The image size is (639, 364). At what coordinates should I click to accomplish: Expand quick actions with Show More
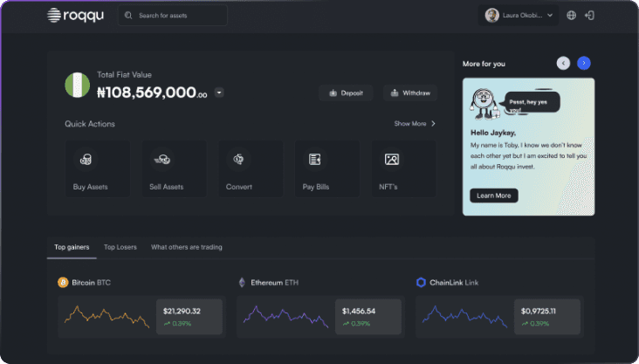415,124
